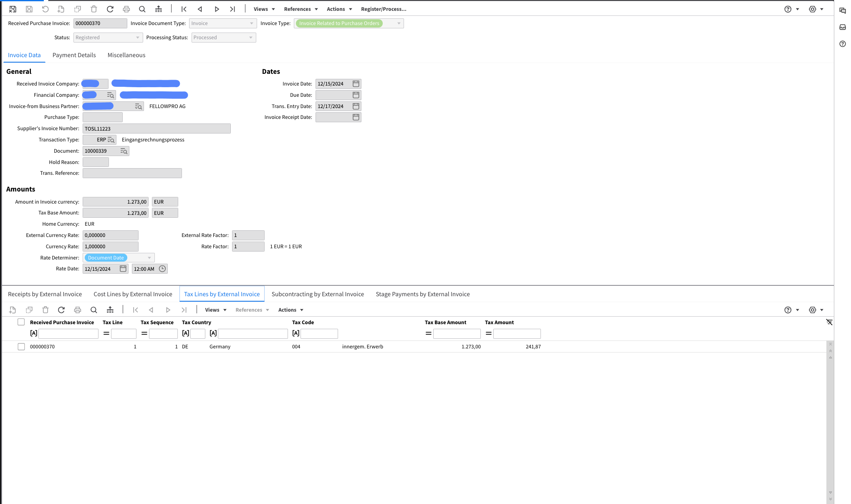Viewport: 851px width, 504px height.
Task: Open Invoice Date calendar picker
Action: point(356,84)
